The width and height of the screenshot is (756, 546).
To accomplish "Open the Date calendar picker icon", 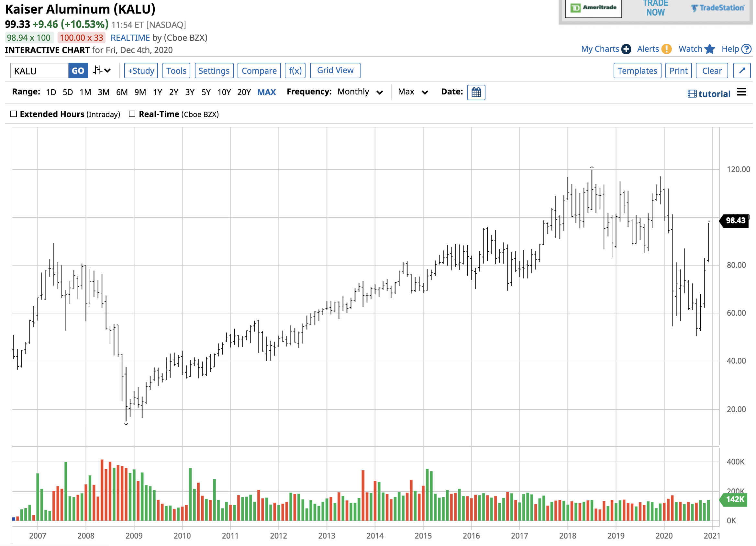I will pos(476,92).
